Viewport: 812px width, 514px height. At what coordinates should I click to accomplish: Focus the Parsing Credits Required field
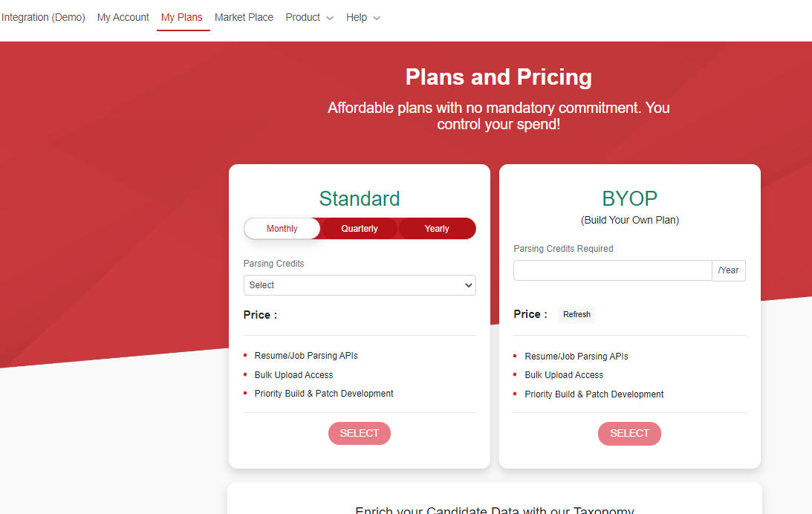coord(613,270)
